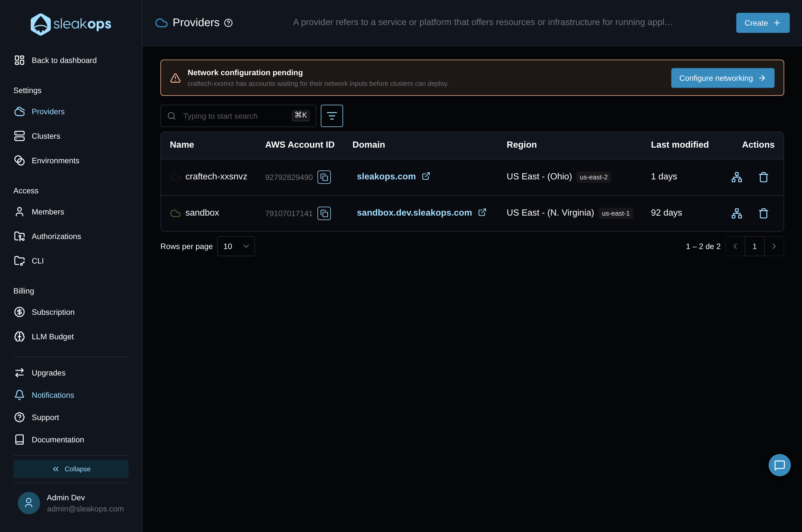Go to the previous page
This screenshot has width=802, height=532.
pyautogui.click(x=735, y=246)
